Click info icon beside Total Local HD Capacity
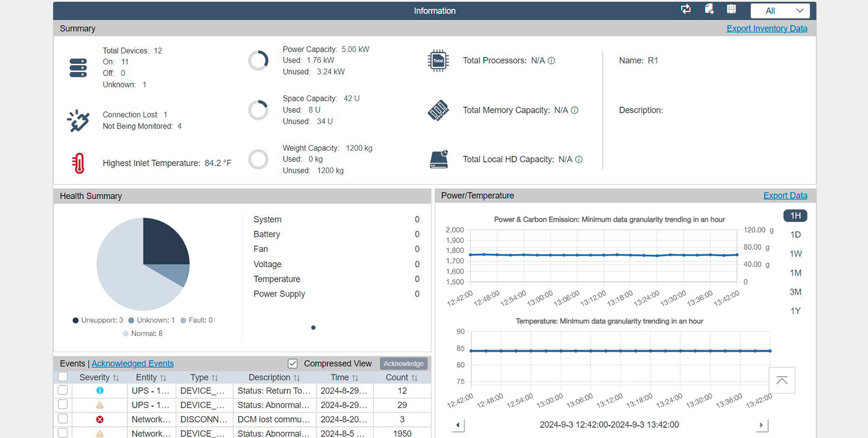Screen dimensions: 868x438 coord(579,159)
